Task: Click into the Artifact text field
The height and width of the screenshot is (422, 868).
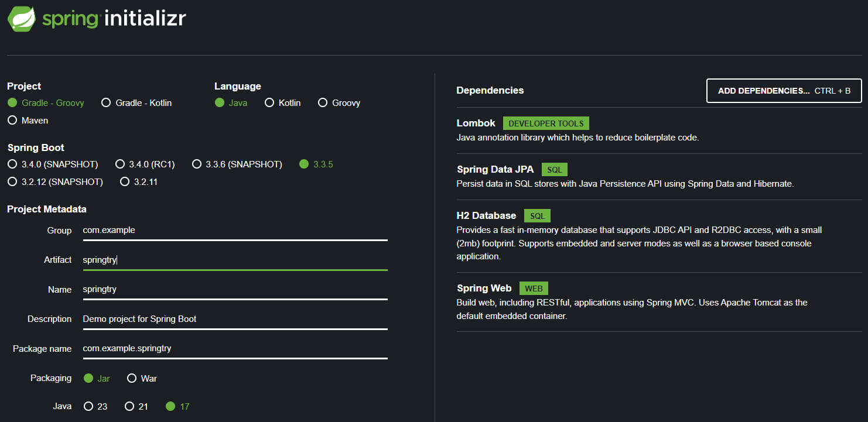Action: coord(235,260)
